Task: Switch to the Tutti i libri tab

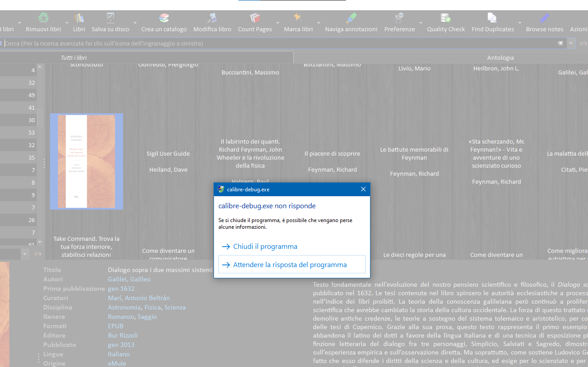Action: [147, 58]
